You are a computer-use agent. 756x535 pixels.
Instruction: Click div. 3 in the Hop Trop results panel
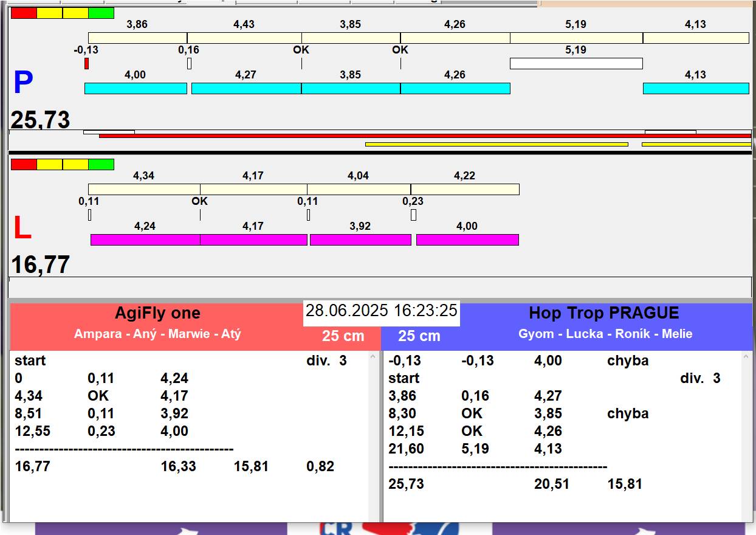(x=700, y=378)
